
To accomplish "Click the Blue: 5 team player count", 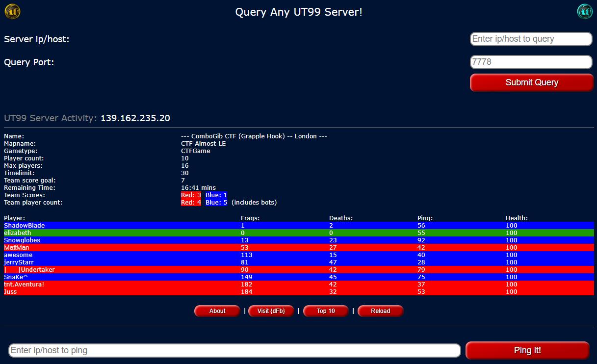I will pyautogui.click(x=216, y=203).
